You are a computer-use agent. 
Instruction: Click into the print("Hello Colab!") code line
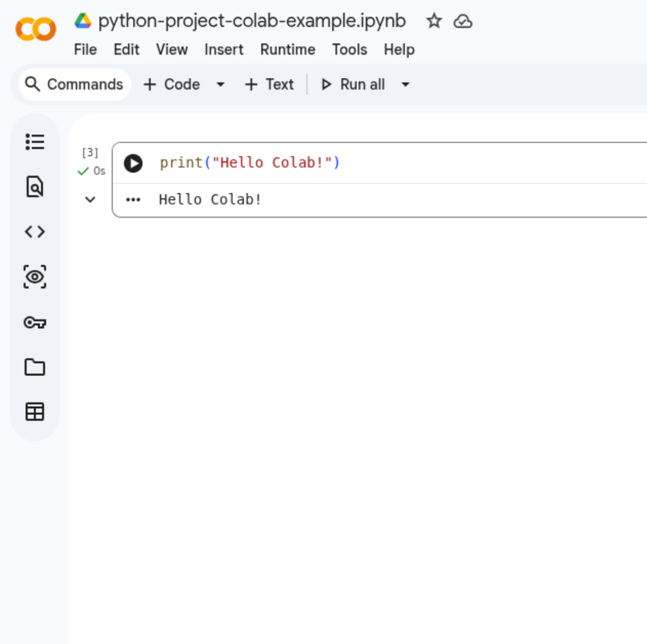(x=249, y=163)
